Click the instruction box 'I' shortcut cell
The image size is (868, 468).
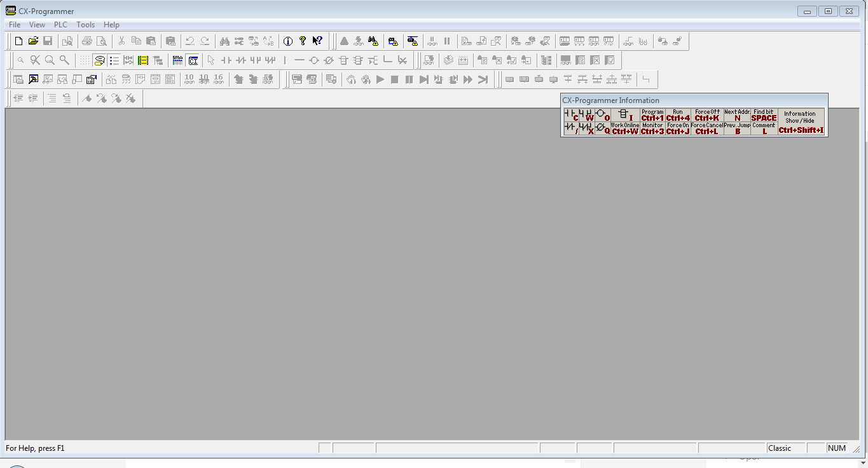coord(625,115)
